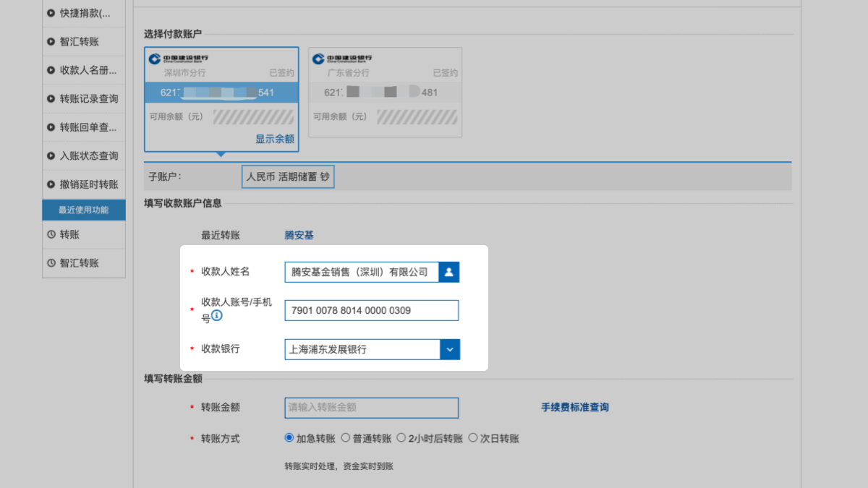Click the 显示余额 link

(274, 139)
